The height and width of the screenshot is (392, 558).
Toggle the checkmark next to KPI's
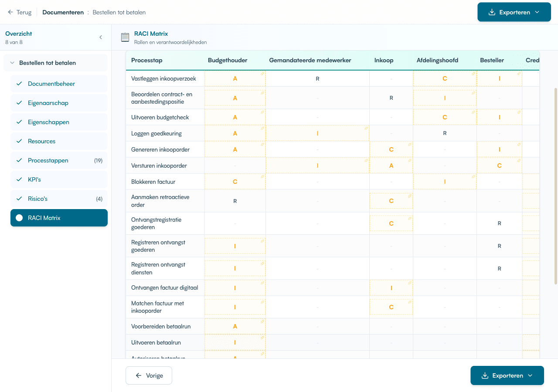click(20, 179)
